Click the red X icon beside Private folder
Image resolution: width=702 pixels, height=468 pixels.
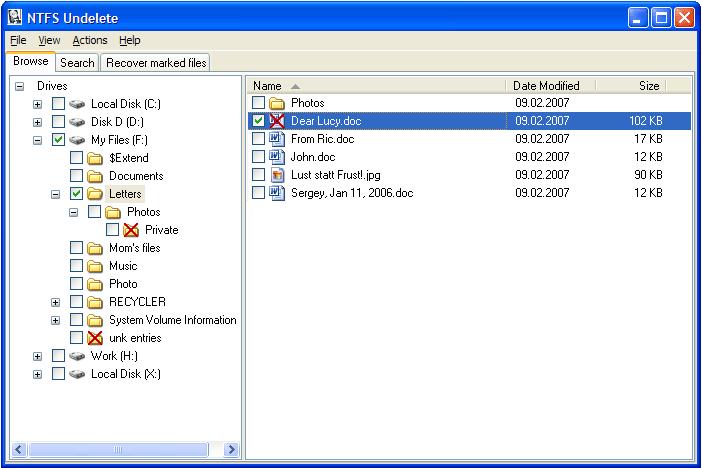[131, 230]
